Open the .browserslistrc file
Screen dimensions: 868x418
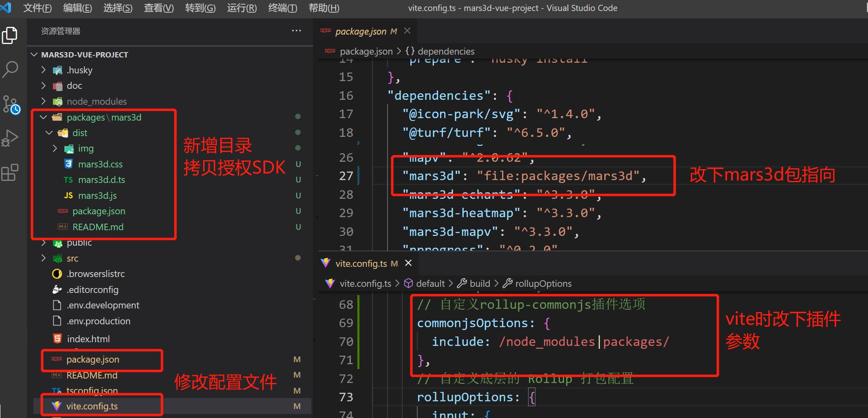[96, 274]
